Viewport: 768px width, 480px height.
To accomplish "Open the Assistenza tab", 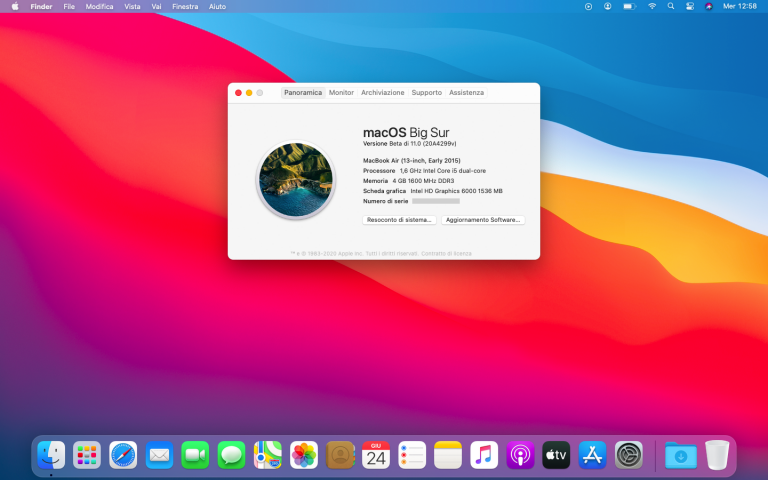I will point(466,93).
